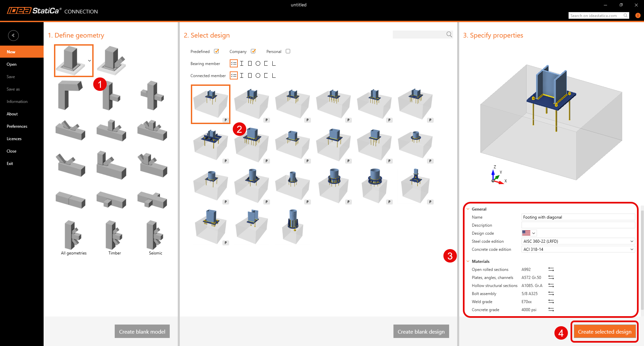
Task: Click Create blank design button
Action: pyautogui.click(x=421, y=331)
